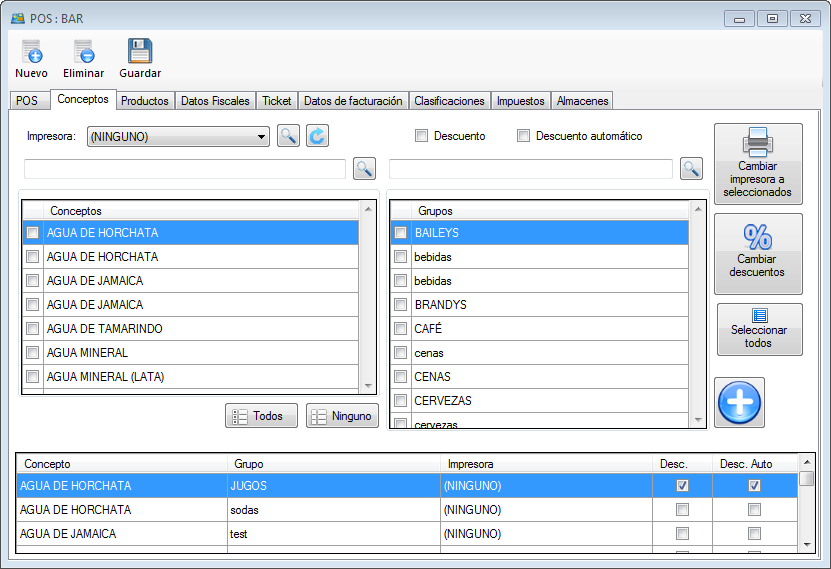831x569 pixels.
Task: Check Desc. box in sodas row
Action: click(682, 510)
